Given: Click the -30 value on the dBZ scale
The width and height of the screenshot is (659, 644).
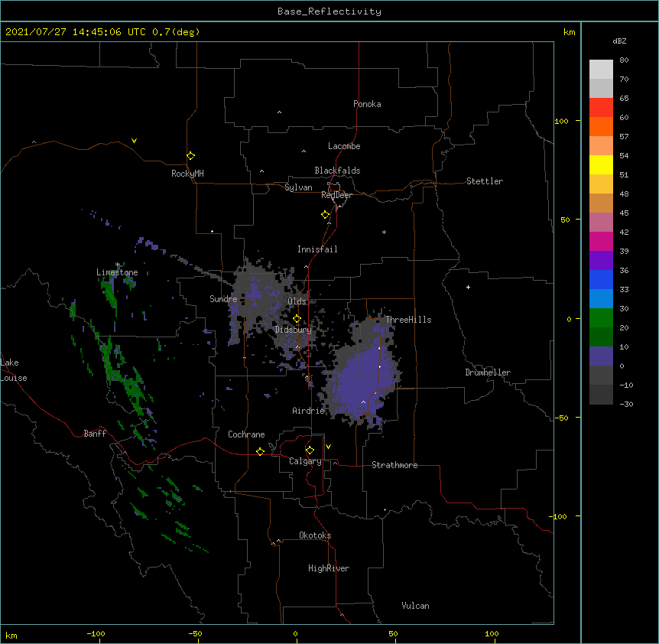Looking at the screenshot, I should (x=626, y=404).
